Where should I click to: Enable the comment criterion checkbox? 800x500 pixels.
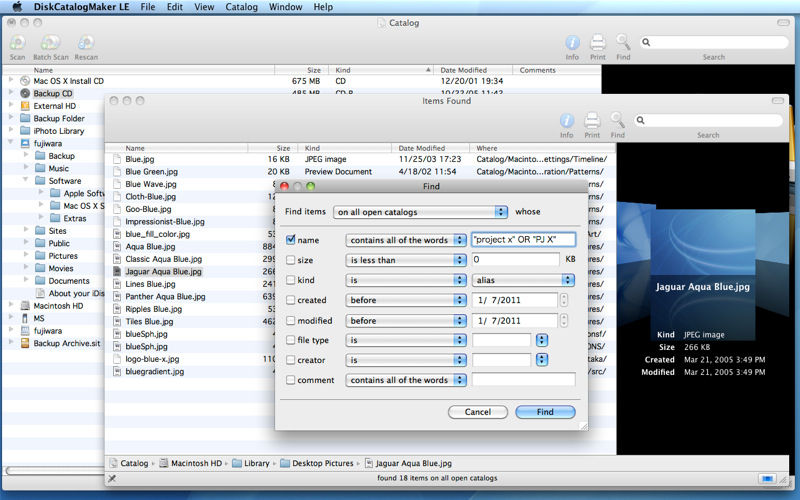click(x=290, y=380)
